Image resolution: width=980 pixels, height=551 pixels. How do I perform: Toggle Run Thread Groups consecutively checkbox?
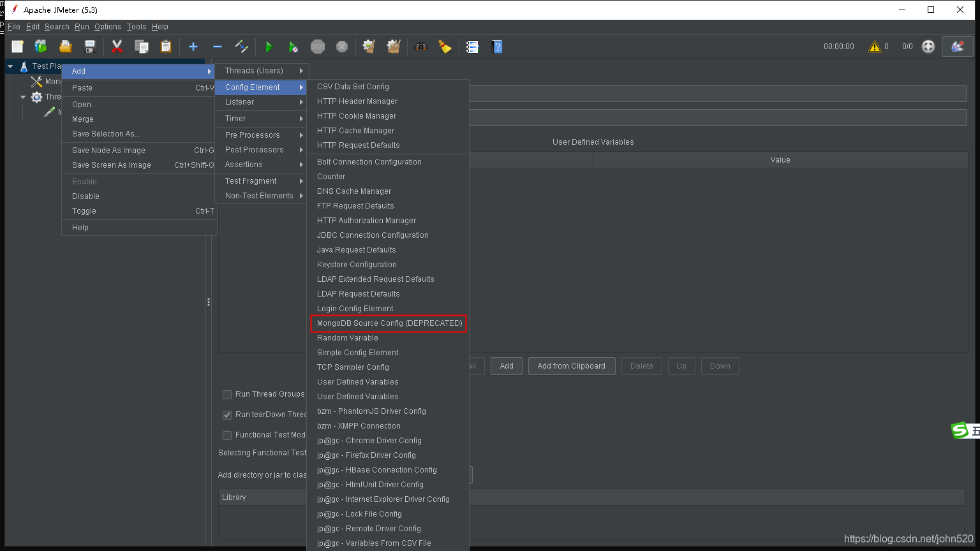(226, 395)
